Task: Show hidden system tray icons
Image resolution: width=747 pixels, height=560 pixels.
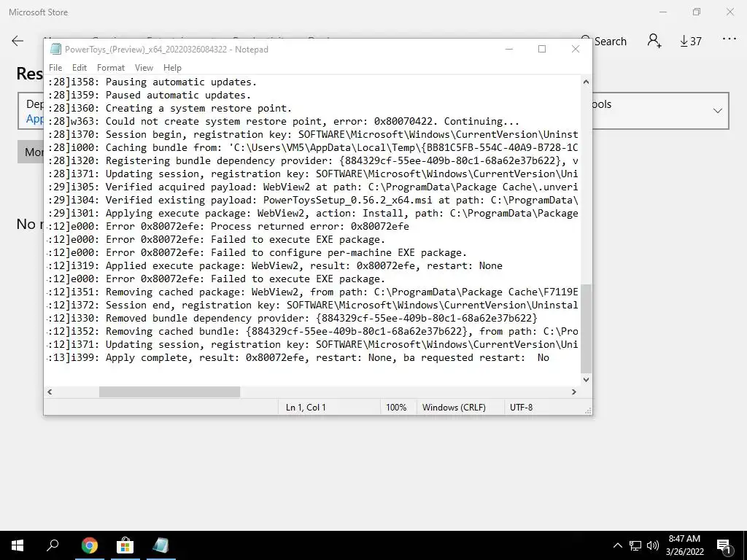Action: point(617,545)
